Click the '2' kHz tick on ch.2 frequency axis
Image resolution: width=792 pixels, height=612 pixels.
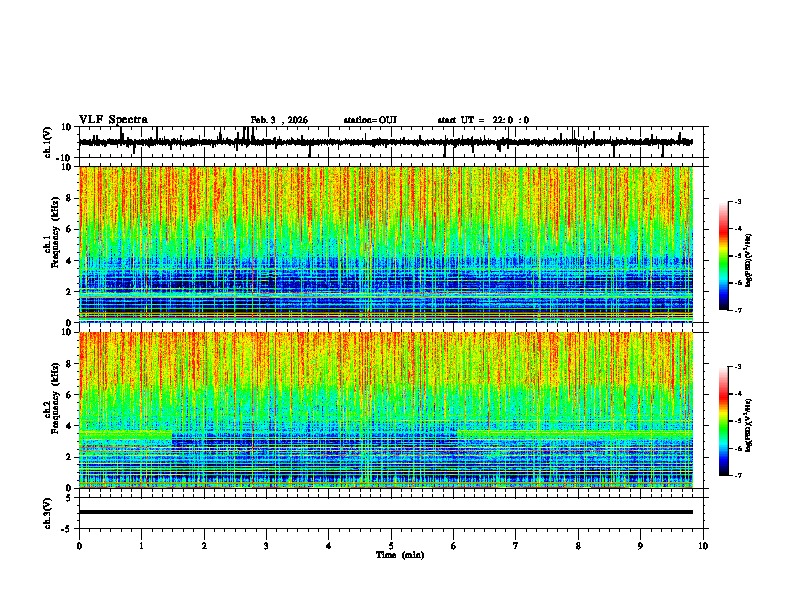[69, 457]
